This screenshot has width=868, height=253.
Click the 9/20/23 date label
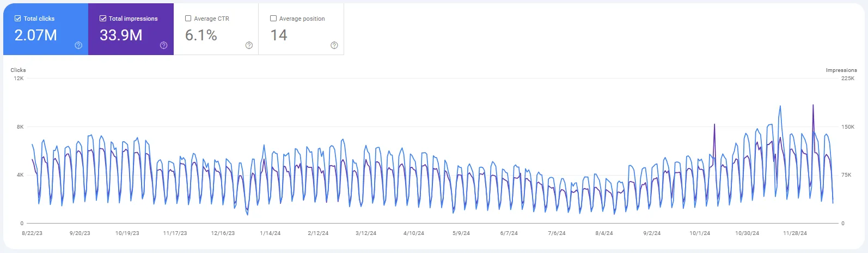click(80, 233)
